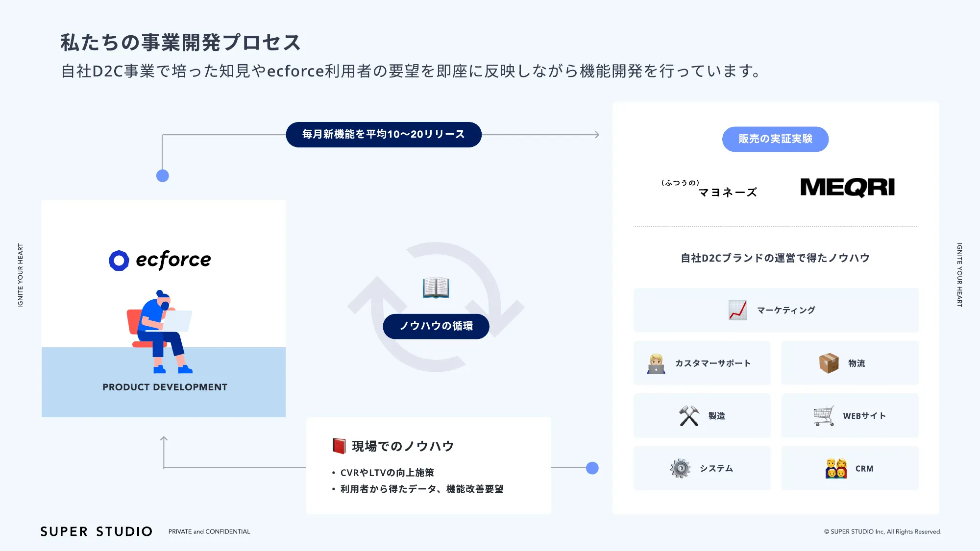Image resolution: width=980 pixels, height=551 pixels.
Task: Click the shopping cart icon
Action: (824, 416)
